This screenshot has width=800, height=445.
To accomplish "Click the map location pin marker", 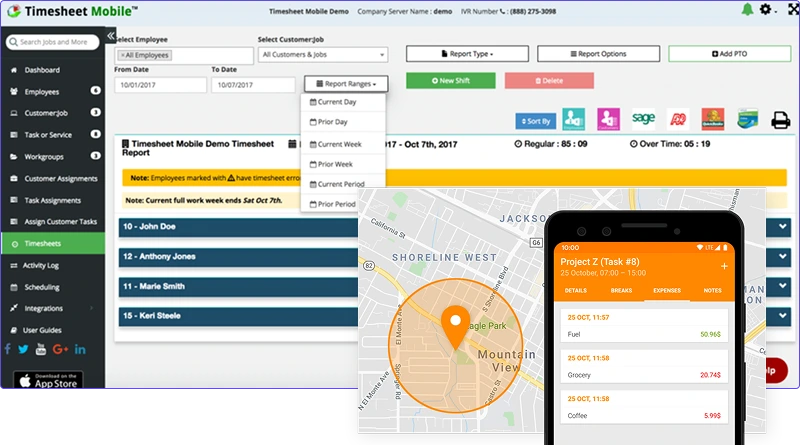I will [x=455, y=327].
